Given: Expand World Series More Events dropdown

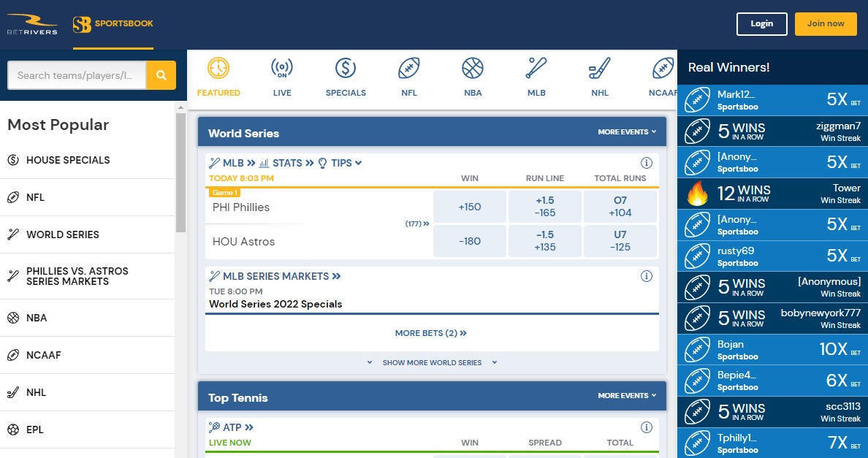Looking at the screenshot, I should click(627, 132).
